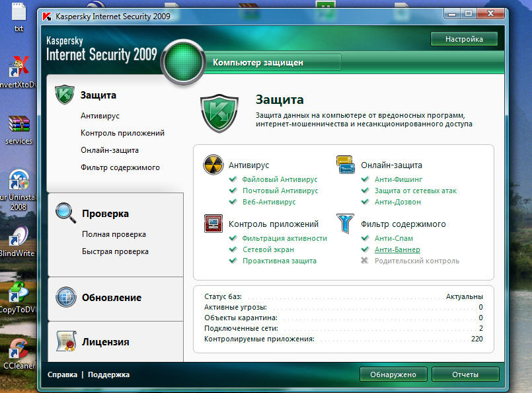Click the Онлайн-защита credit cards icon
532x393 pixels.
346,164
